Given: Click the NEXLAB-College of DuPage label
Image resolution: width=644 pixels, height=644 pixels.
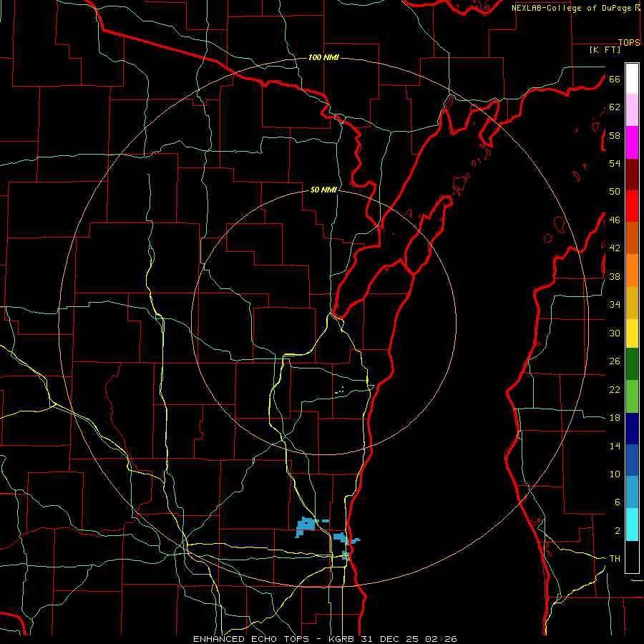Looking at the screenshot, I should [x=572, y=8].
